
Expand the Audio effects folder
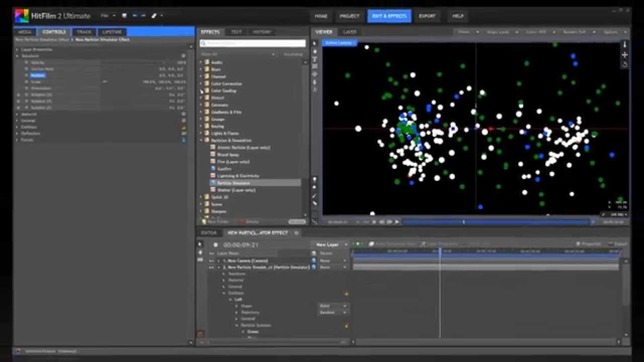201,62
